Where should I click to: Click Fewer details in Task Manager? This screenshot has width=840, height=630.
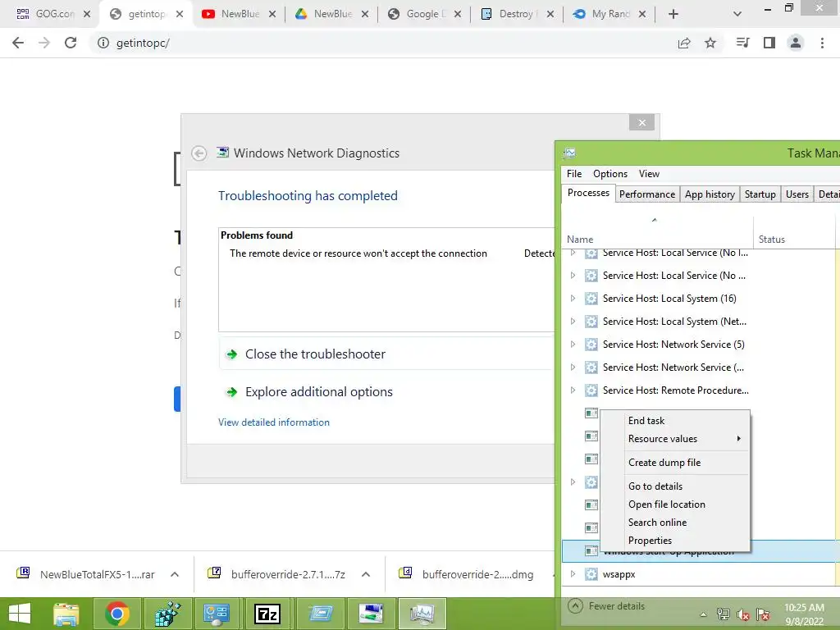606,606
